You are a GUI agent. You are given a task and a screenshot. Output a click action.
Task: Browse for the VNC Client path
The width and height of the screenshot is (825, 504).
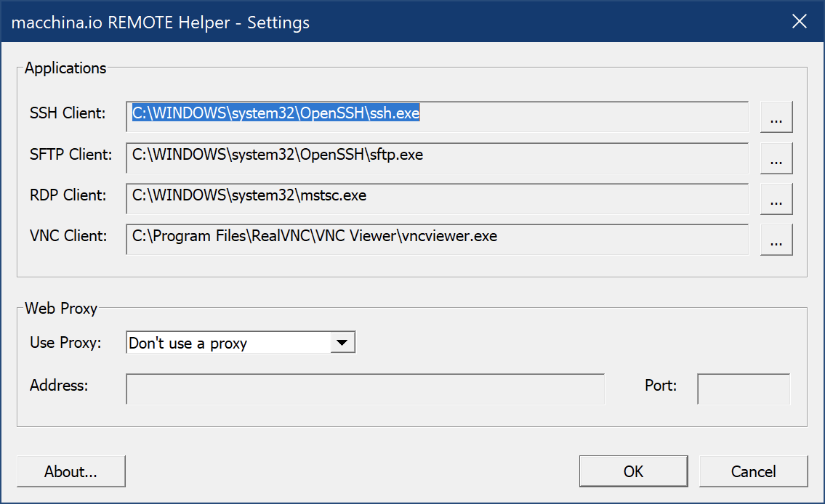coord(776,240)
